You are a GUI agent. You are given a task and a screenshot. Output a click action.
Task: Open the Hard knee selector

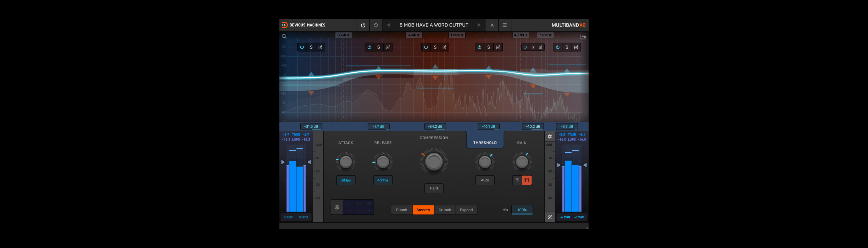click(x=434, y=188)
